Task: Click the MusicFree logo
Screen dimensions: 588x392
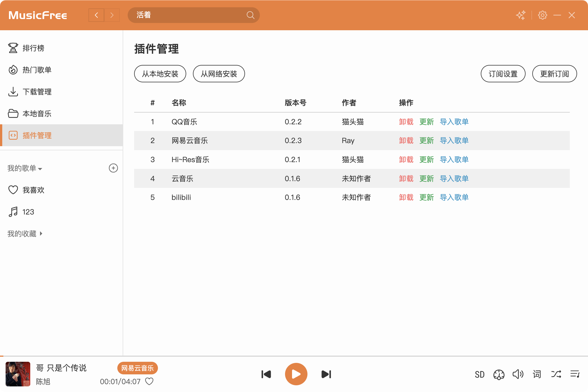Action: 38,15
